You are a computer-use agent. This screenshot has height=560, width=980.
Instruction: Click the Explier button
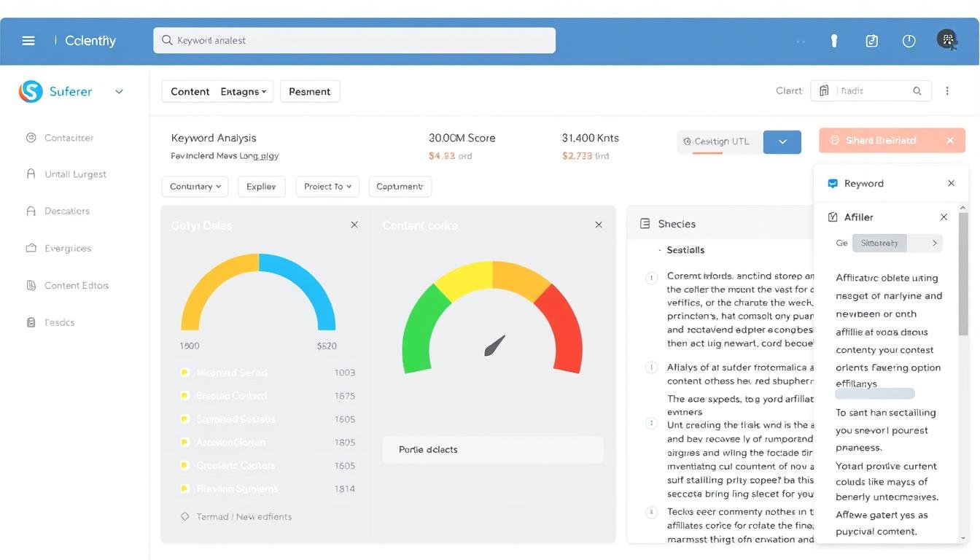261,186
